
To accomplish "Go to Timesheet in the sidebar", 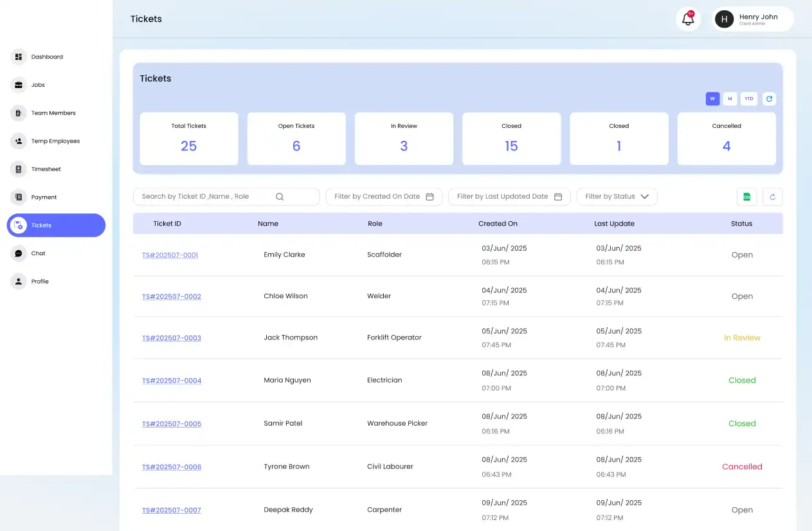I will 46,169.
